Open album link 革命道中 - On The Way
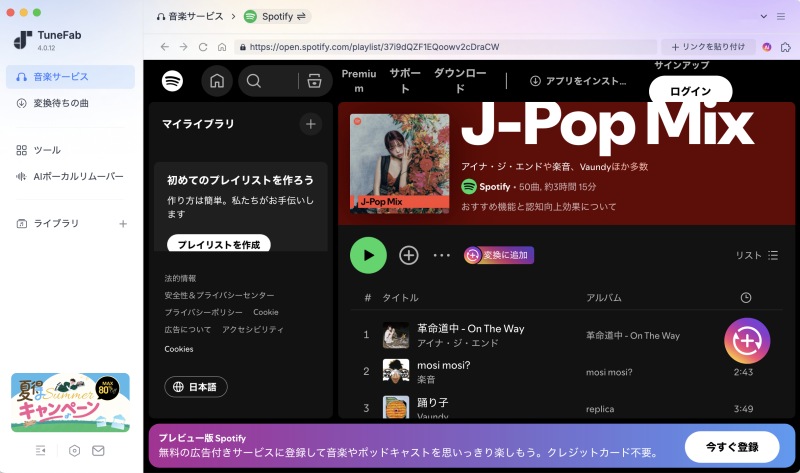This screenshot has height=473, width=800. click(x=633, y=335)
